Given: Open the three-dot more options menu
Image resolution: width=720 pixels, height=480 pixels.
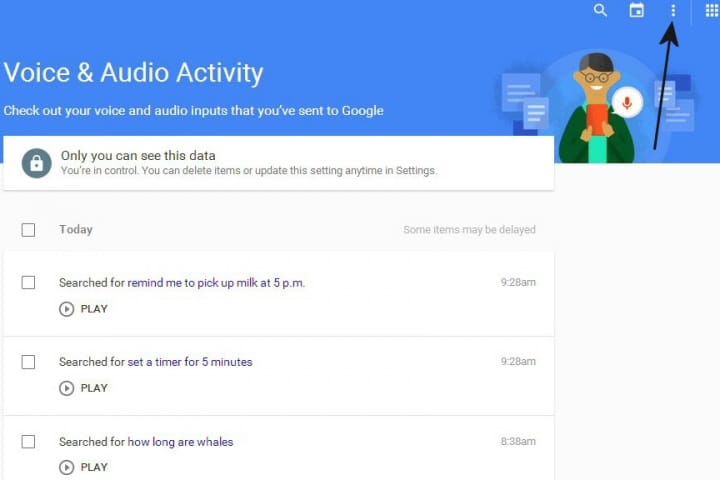Looking at the screenshot, I should click(673, 11).
